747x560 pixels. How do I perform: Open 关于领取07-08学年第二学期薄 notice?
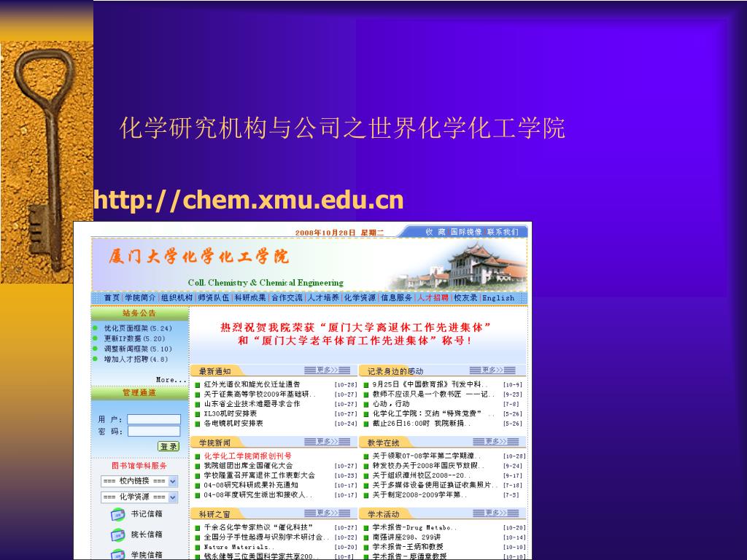click(427, 456)
